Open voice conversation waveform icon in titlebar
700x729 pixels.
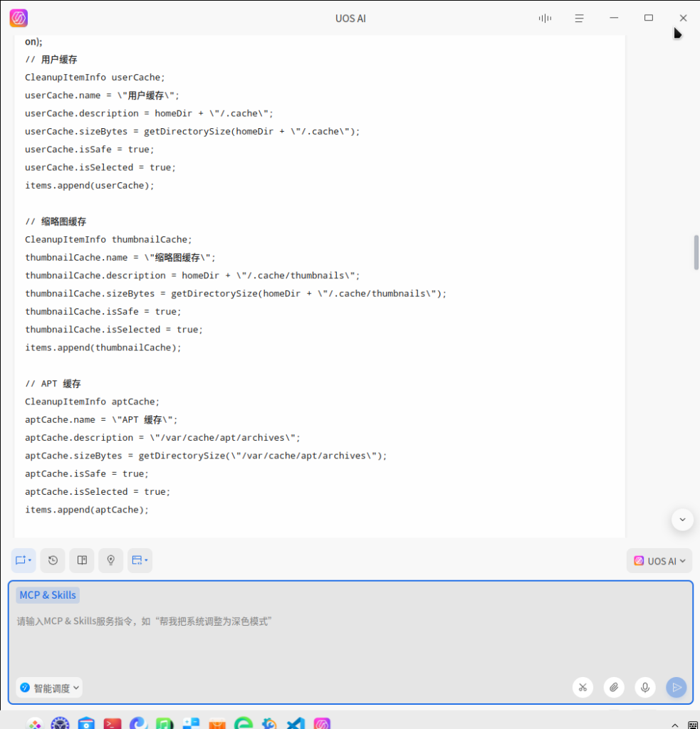(x=545, y=18)
